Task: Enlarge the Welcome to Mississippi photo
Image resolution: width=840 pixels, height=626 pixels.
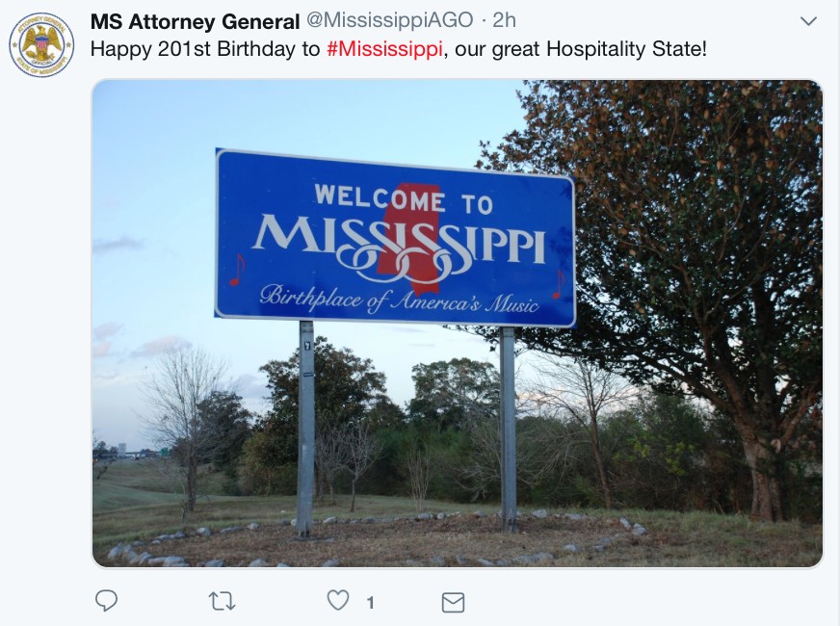Action: click(x=457, y=324)
